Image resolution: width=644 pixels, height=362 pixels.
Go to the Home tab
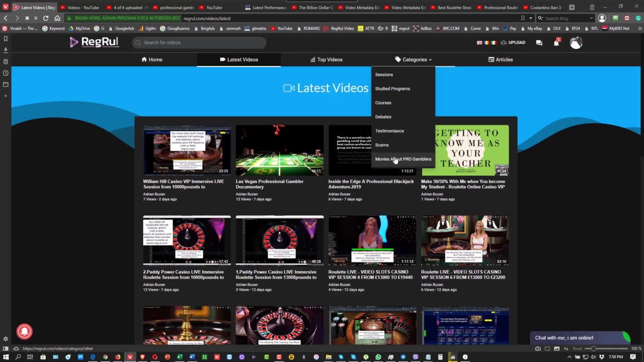pyautogui.click(x=151, y=59)
